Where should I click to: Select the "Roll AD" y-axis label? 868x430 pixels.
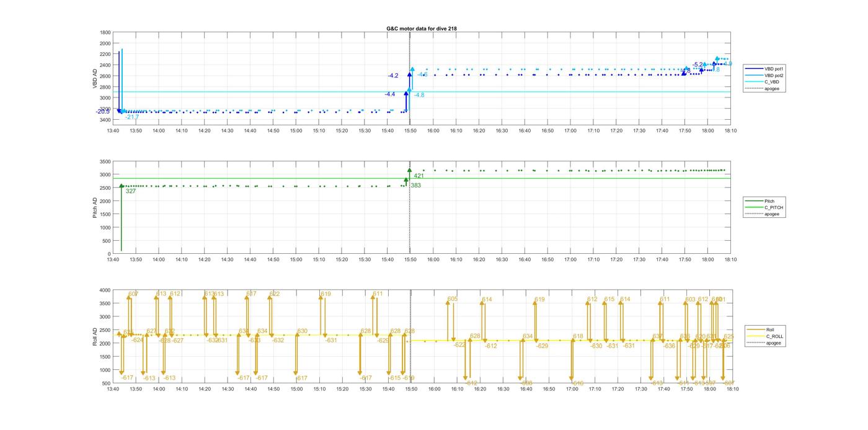pos(95,336)
